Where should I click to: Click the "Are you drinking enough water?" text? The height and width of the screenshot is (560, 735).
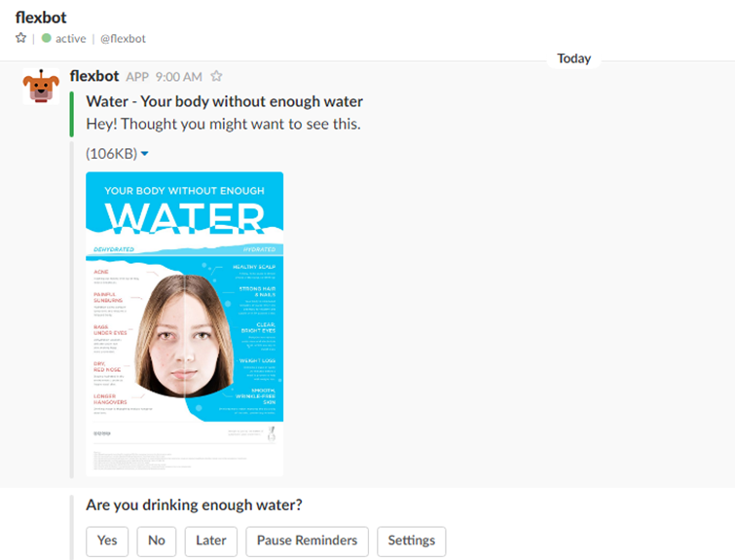(194, 505)
